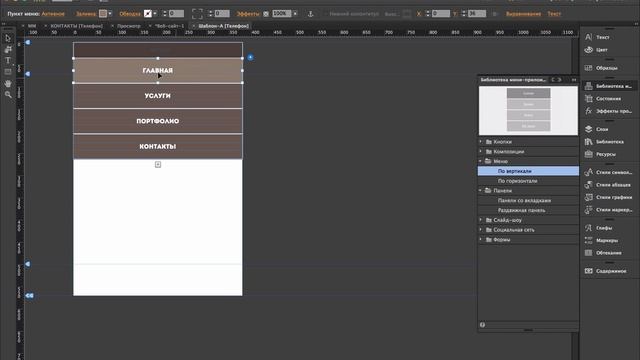Screen dimensions: 640x360
Task: Click the fill color swatch
Action: tap(103, 14)
